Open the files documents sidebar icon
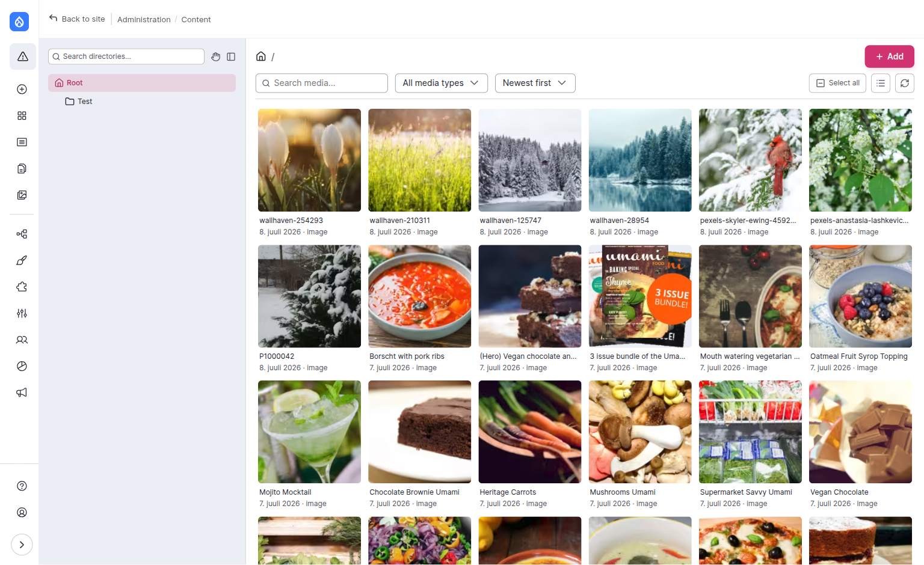The width and height of the screenshot is (924, 565). (22, 168)
